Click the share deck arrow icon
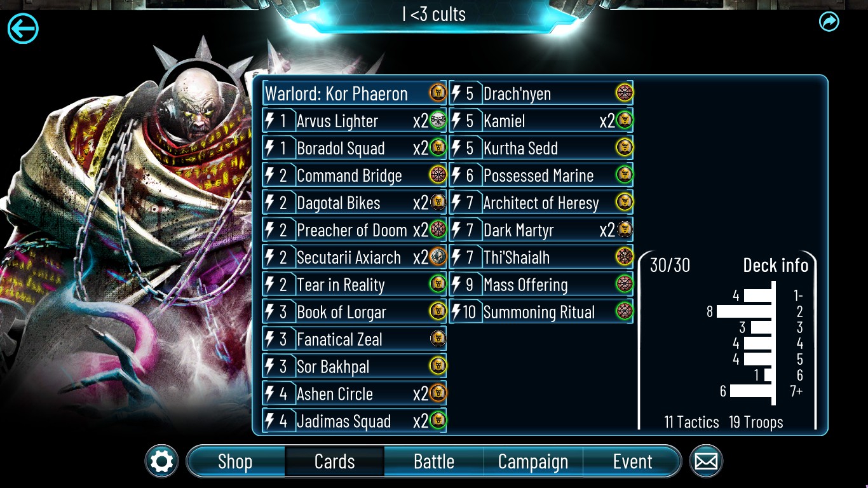Viewport: 868px width, 488px height. coord(829,22)
